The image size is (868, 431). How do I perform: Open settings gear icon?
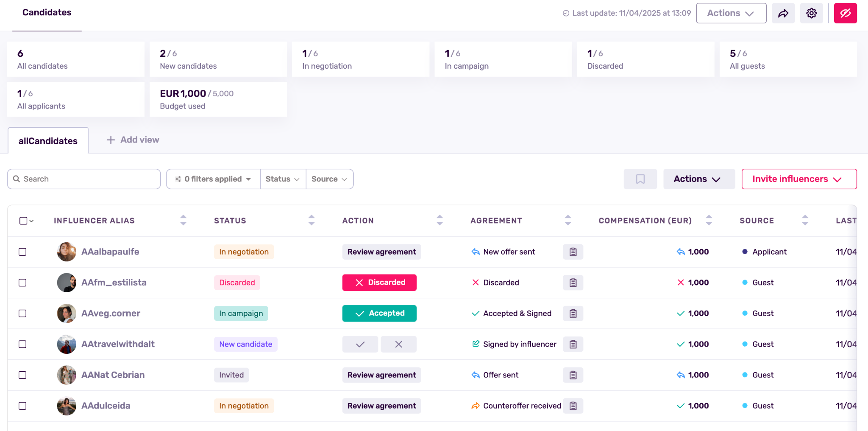pyautogui.click(x=811, y=13)
